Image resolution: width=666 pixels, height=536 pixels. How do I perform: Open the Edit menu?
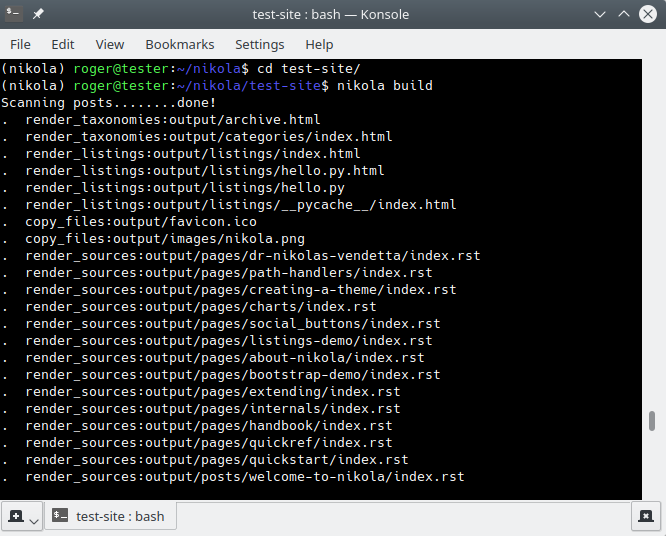pyautogui.click(x=63, y=45)
